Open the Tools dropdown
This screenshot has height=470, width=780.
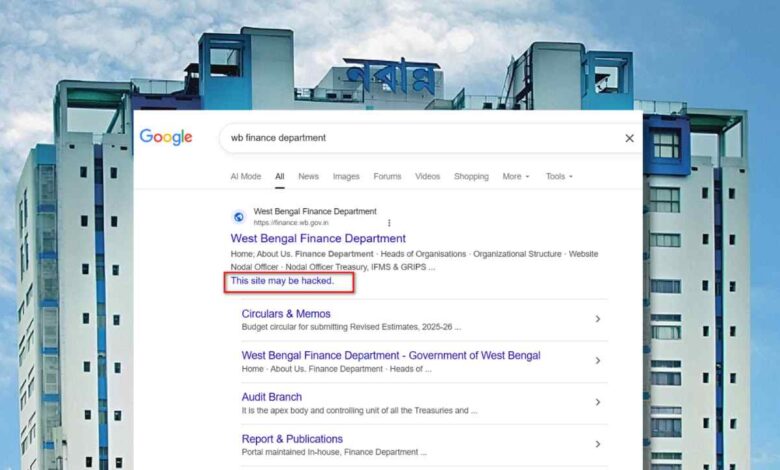pyautogui.click(x=558, y=177)
